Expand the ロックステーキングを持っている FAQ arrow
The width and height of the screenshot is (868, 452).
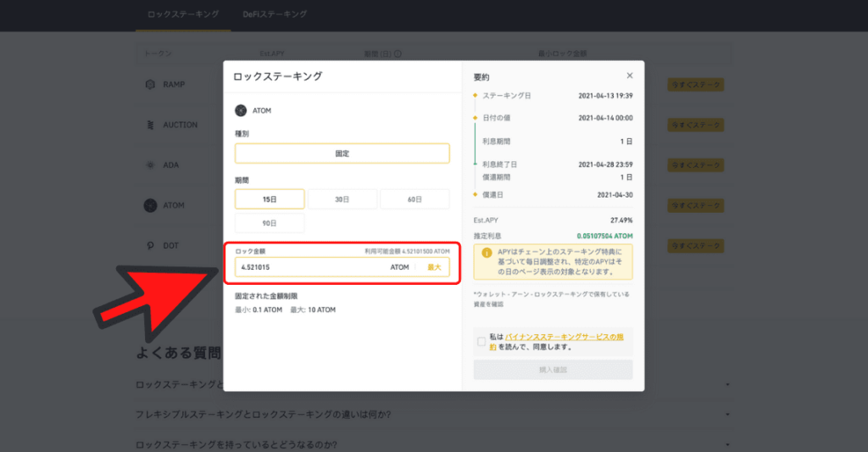click(727, 444)
